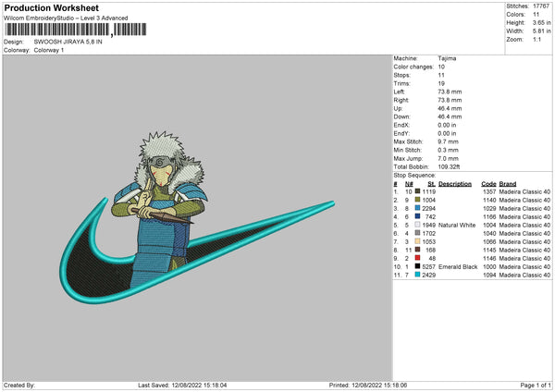Click the Zoom value '1:1'
The height and width of the screenshot is (392, 555).
tap(536, 39)
